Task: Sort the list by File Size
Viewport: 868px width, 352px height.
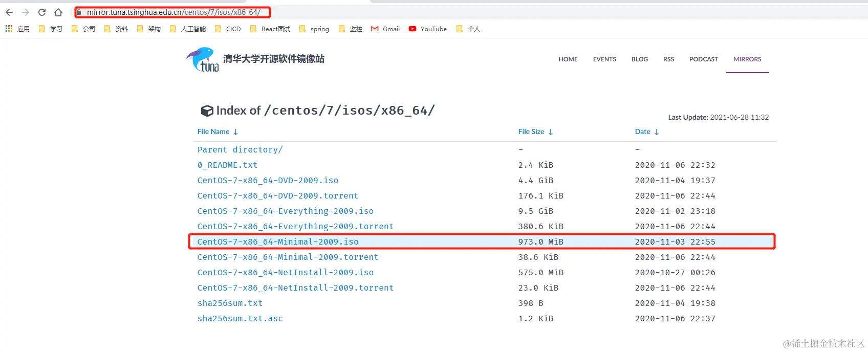Action: 535,132
